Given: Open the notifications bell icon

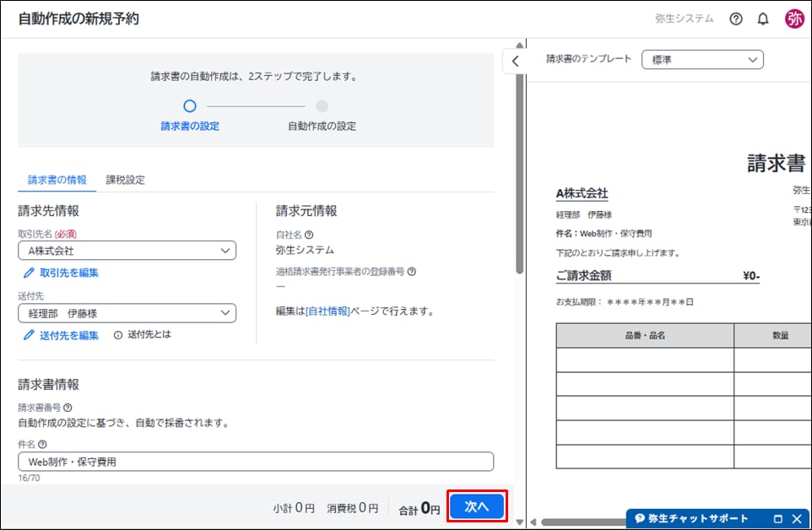Looking at the screenshot, I should 763,19.
